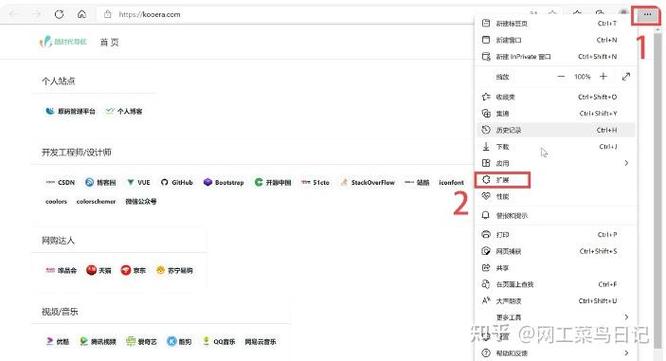Open the Alerts and tips bell entry
This screenshot has width=666, height=361.
coord(555,215)
